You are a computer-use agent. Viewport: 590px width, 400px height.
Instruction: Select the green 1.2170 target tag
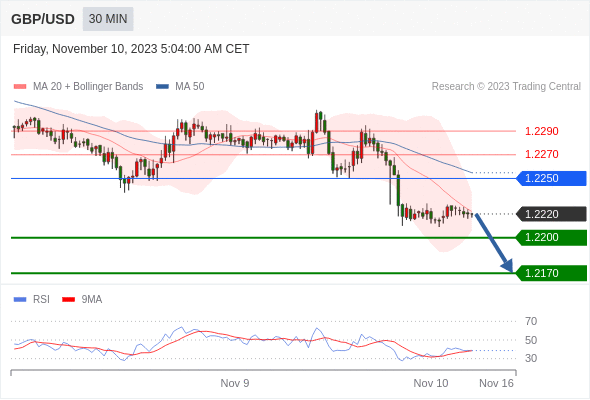pyautogui.click(x=551, y=273)
